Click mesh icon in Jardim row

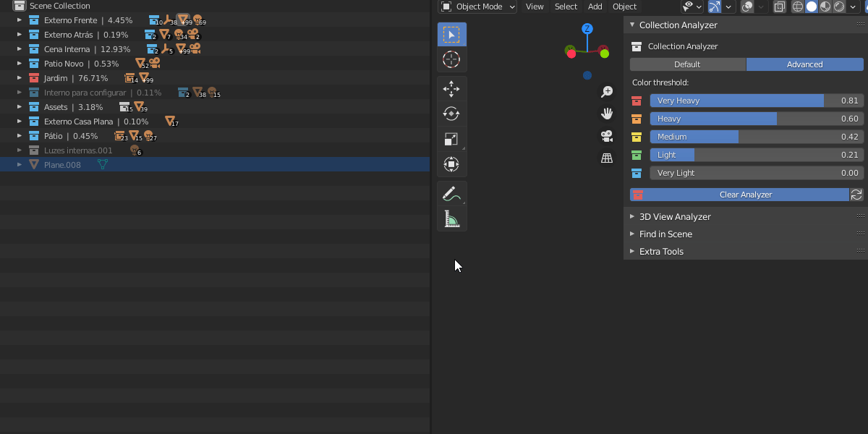(144, 78)
